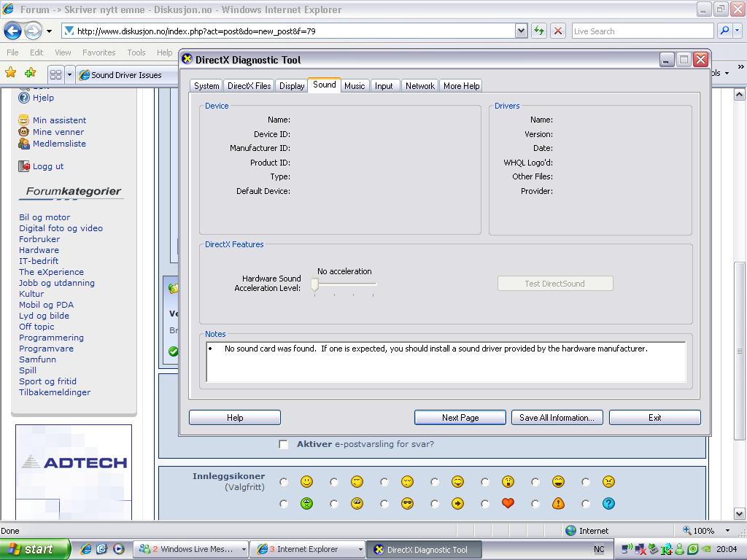
Task: Select the yellow smiley face post icon radio
Action: pos(284,482)
